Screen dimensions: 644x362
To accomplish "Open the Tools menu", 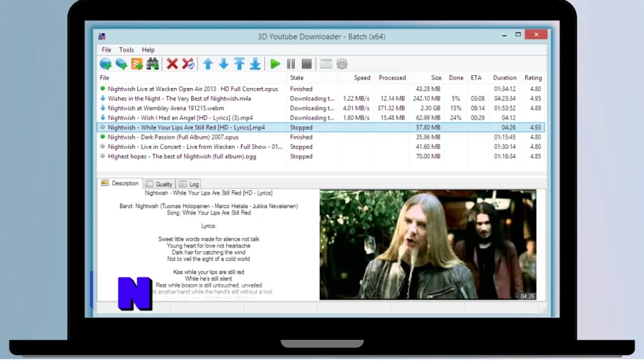I will click(x=126, y=50).
